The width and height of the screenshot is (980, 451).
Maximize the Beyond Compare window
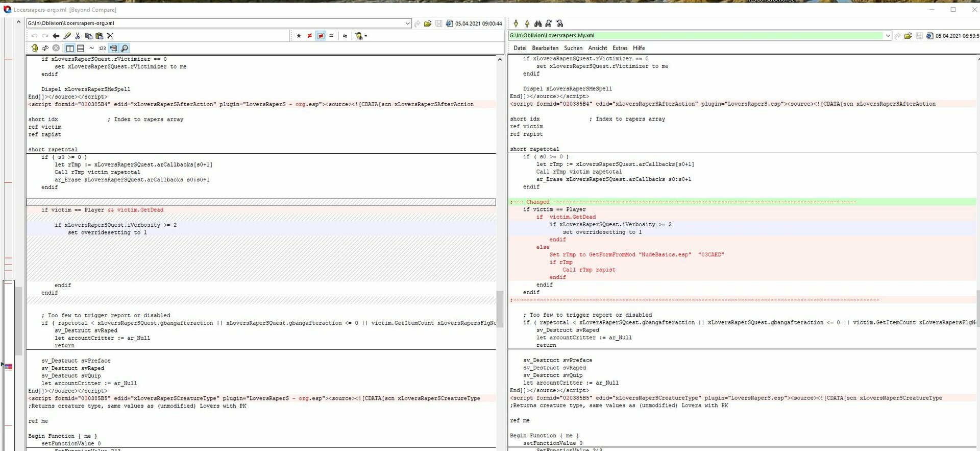click(x=953, y=10)
